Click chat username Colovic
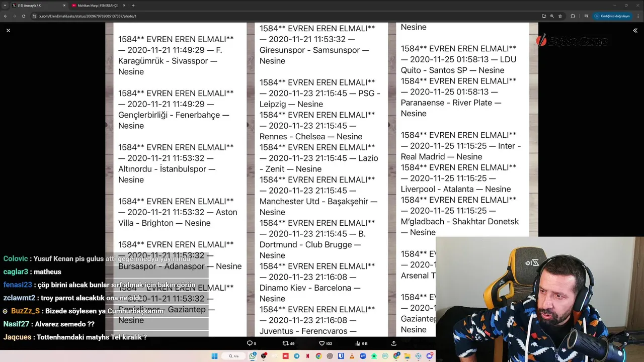644x362 pixels. 16,258
